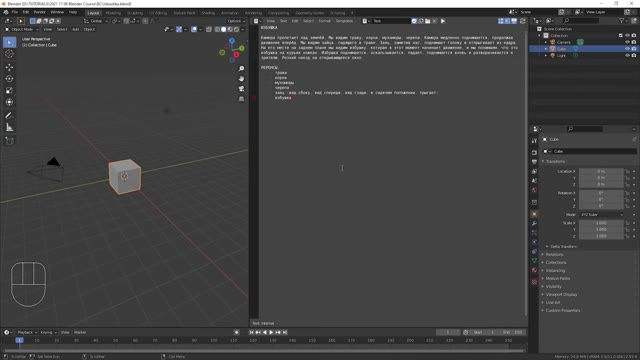Toggle visibility of the Light object
The height and width of the screenshot is (360, 640).
[x=627, y=55]
